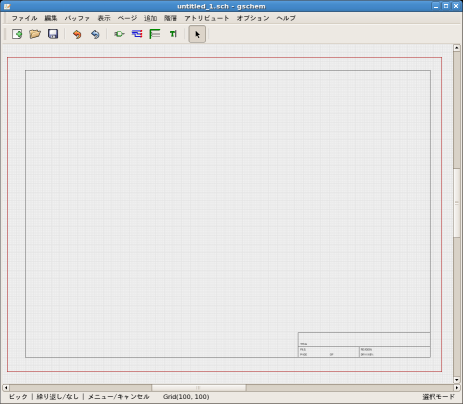This screenshot has width=463, height=404.
Task: Save the schematic using the floppy icon
Action: [53, 34]
